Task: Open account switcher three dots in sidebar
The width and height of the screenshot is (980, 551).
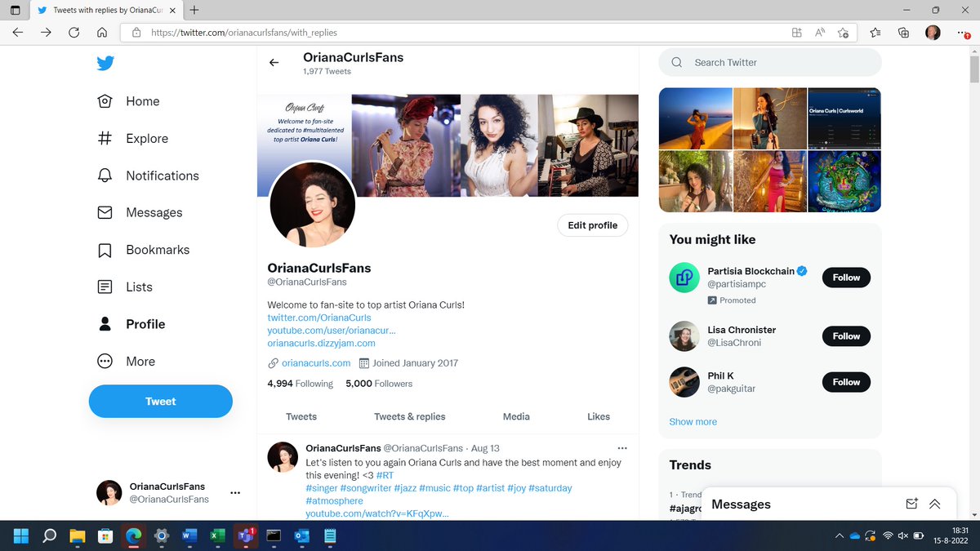Action: pyautogui.click(x=235, y=492)
